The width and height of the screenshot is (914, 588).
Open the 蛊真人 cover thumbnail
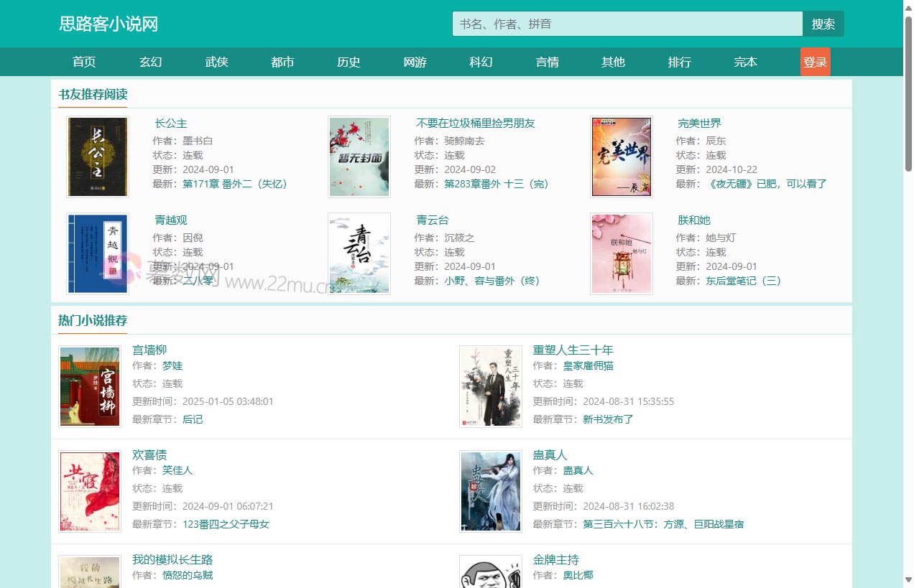[x=491, y=491]
